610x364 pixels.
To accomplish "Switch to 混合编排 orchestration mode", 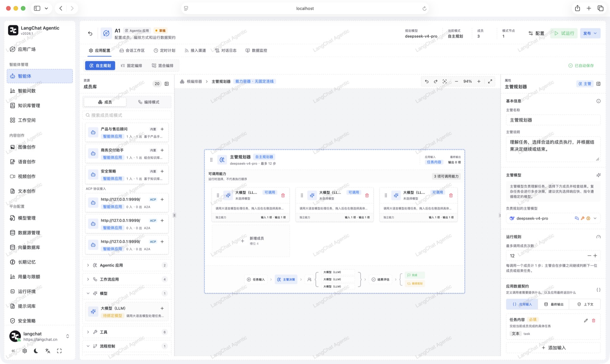I will 163,66.
